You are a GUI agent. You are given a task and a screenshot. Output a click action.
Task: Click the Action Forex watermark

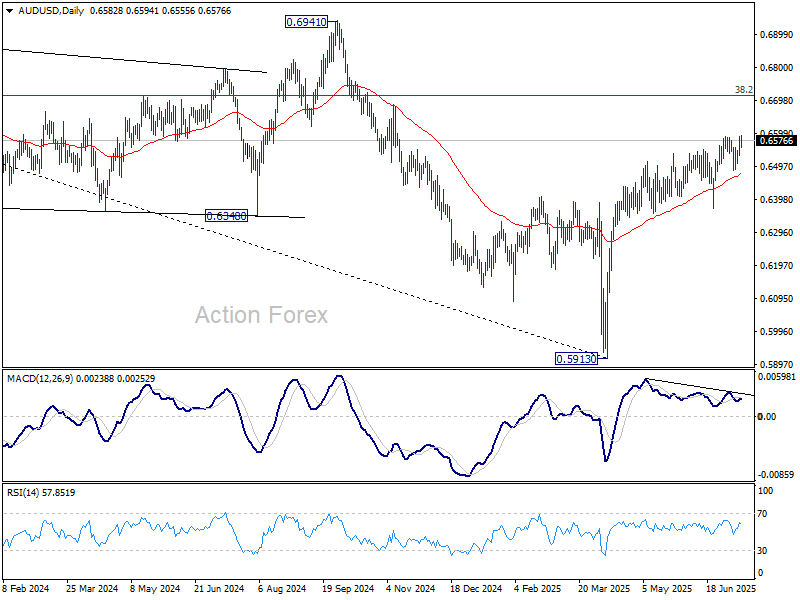point(261,316)
